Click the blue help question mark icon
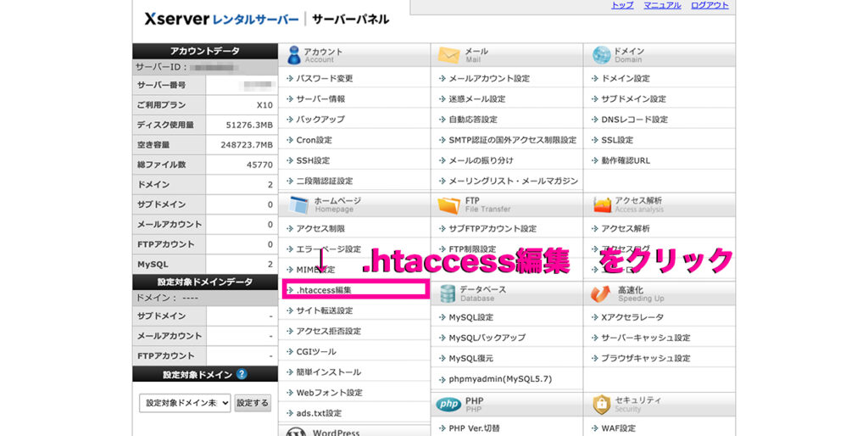Viewport: 868px width, 436px height. coord(242,374)
